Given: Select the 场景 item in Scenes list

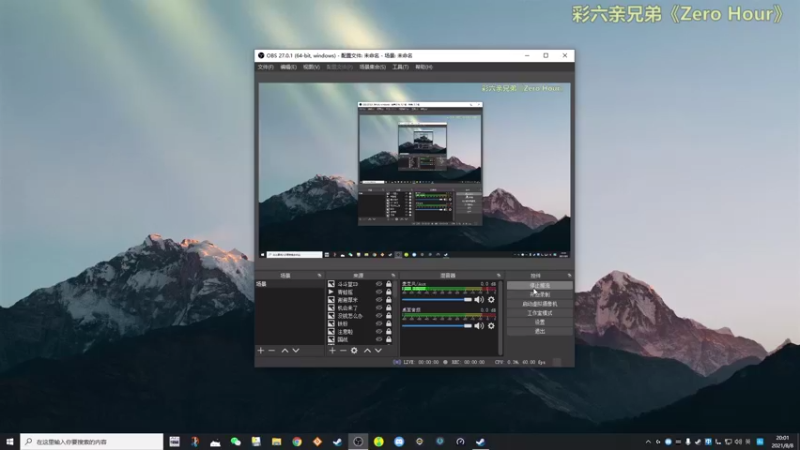Looking at the screenshot, I should pyautogui.click(x=289, y=284).
